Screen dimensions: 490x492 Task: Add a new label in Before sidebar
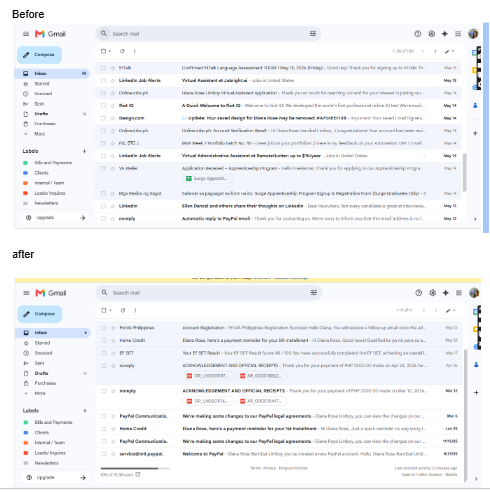(84, 151)
